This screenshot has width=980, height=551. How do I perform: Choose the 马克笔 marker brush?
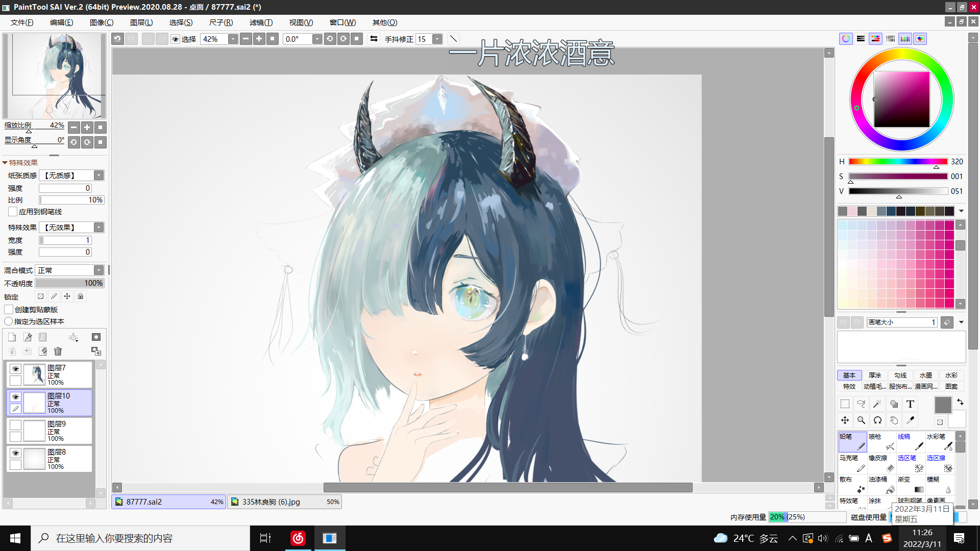(852, 463)
